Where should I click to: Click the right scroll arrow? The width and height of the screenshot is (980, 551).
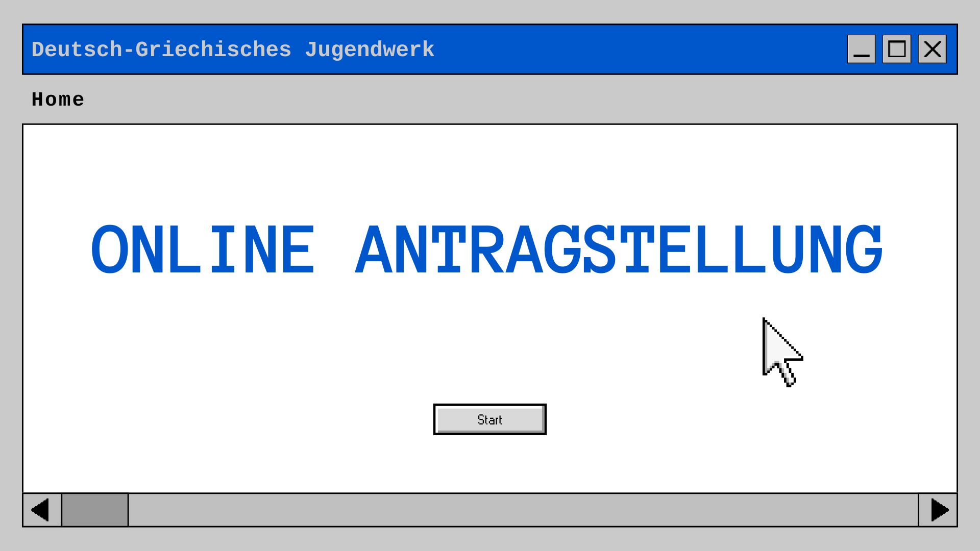938,510
